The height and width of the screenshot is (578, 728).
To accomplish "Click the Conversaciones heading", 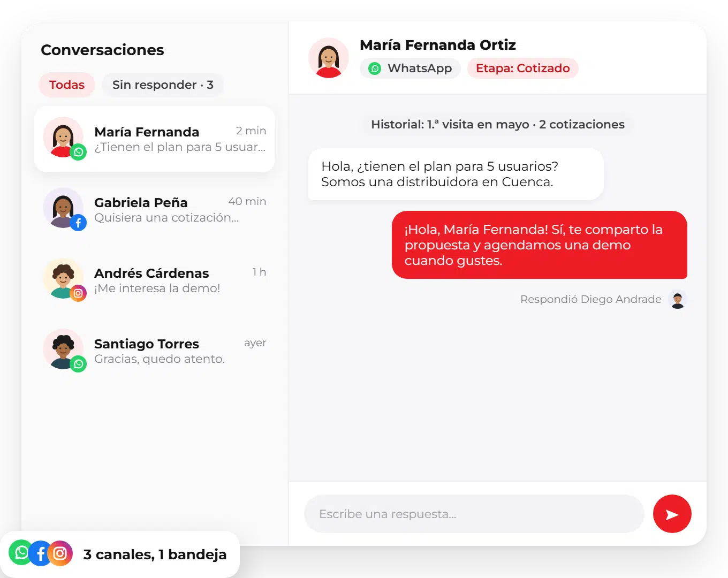I will pyautogui.click(x=102, y=50).
